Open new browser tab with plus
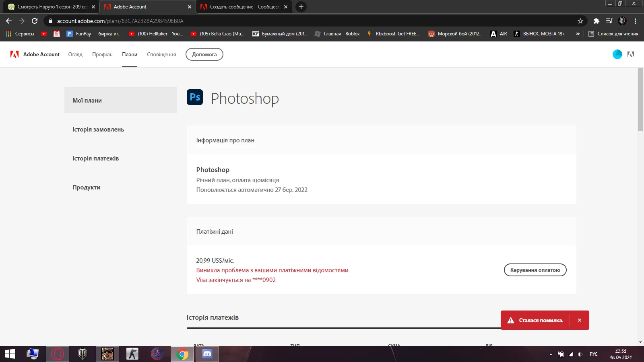The width and height of the screenshot is (644, 362). [x=301, y=7]
